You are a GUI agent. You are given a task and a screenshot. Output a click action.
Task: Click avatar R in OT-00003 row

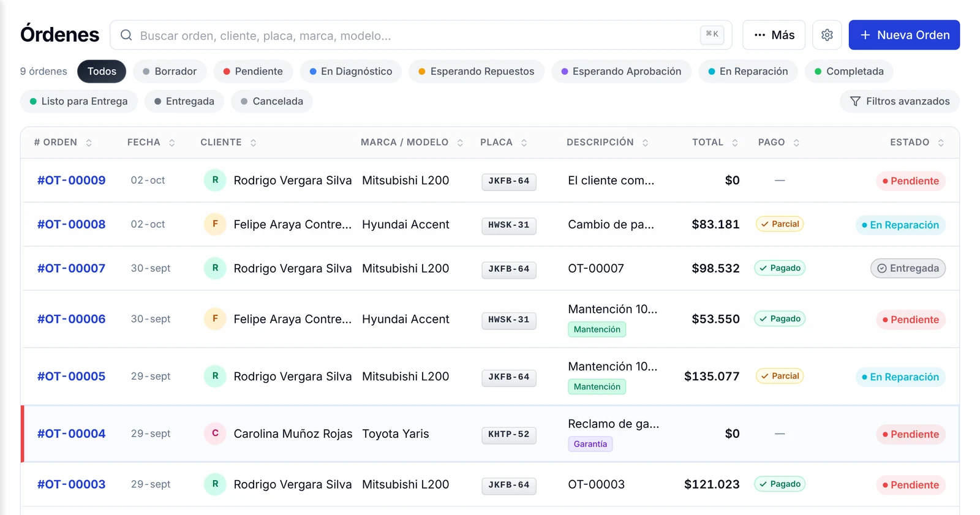coord(215,484)
